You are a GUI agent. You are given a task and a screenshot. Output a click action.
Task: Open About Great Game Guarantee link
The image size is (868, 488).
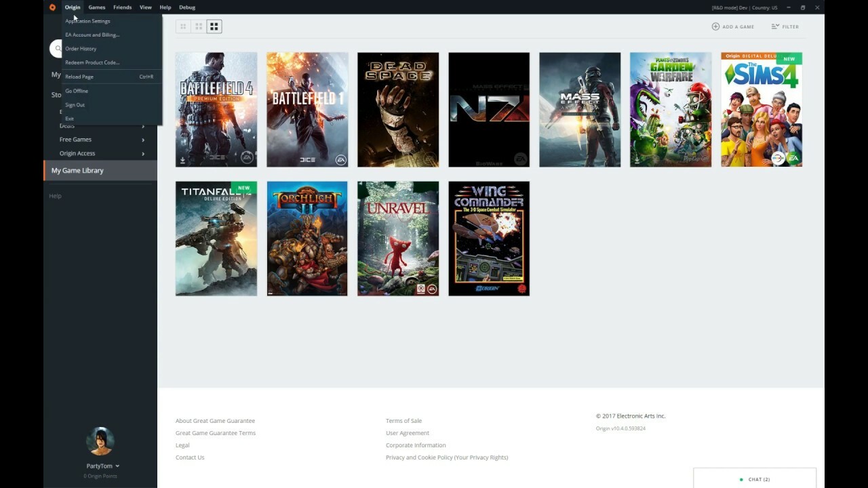coord(215,421)
